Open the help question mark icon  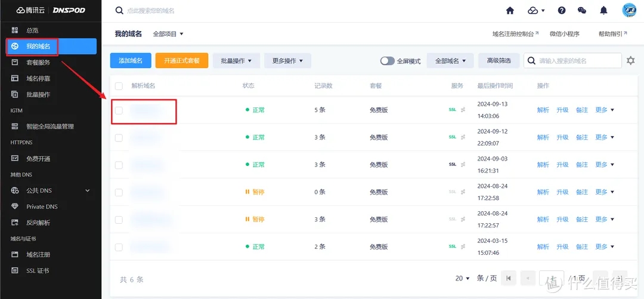tap(562, 11)
